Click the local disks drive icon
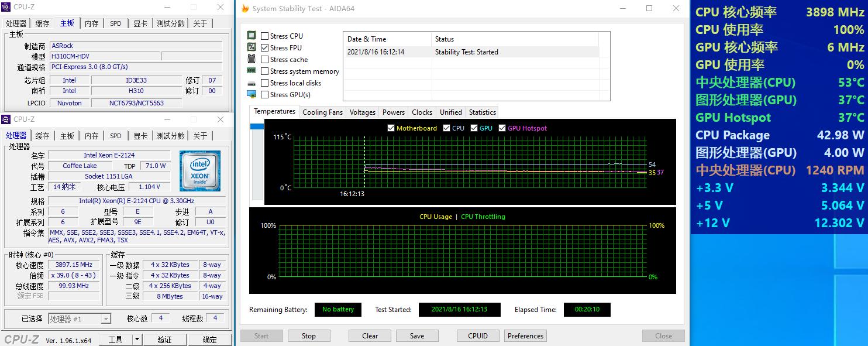Viewport: 868px width, 346px height. 252,83
